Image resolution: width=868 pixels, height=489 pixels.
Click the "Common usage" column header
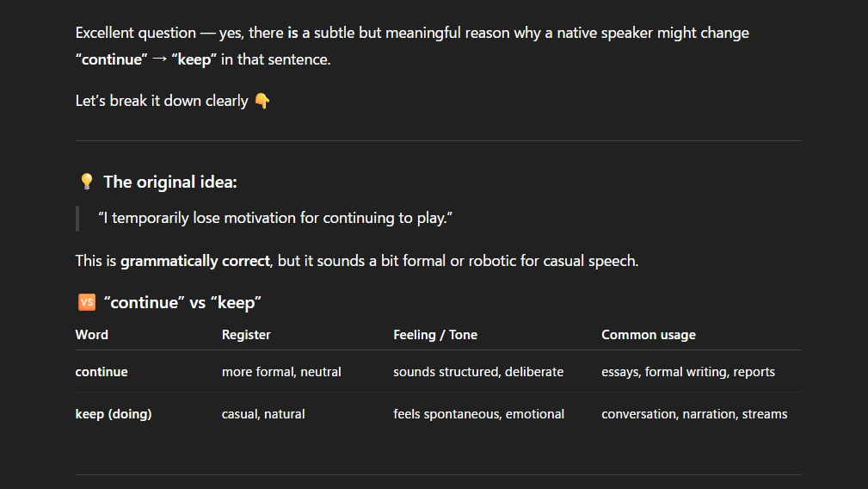click(x=649, y=335)
